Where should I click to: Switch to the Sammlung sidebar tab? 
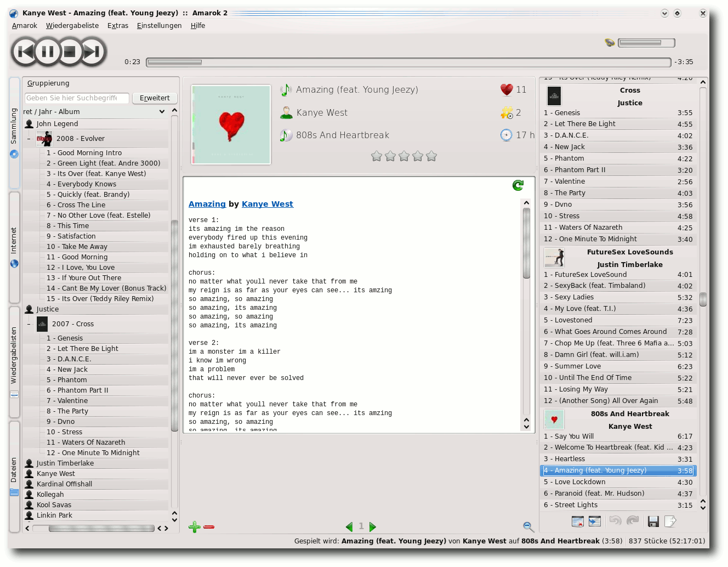[14, 133]
